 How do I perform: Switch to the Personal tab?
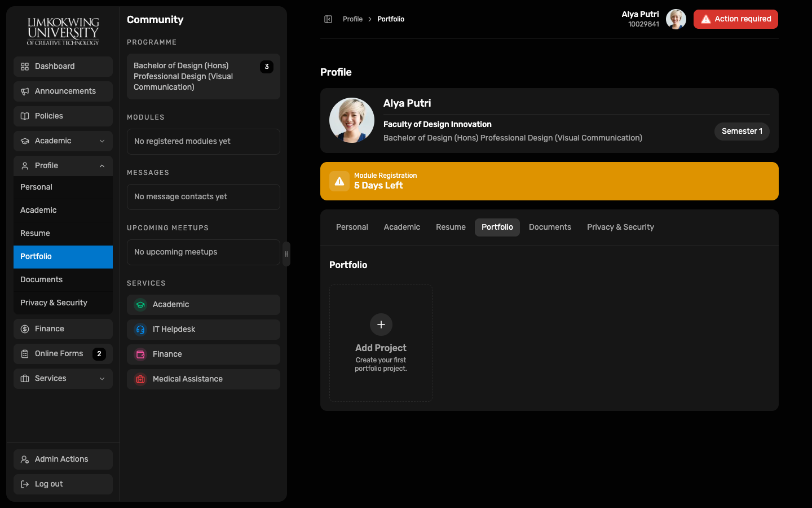point(352,227)
